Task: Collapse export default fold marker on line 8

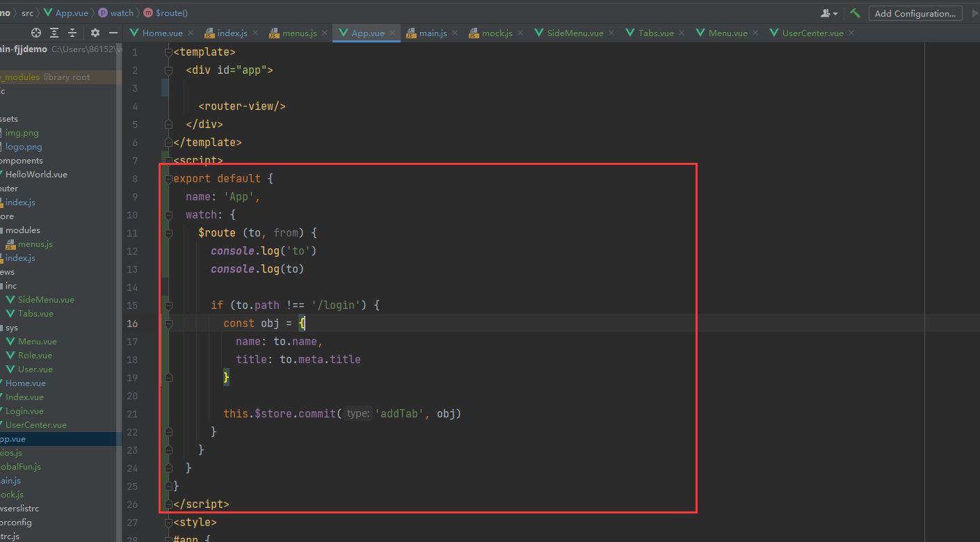Action: click(168, 179)
